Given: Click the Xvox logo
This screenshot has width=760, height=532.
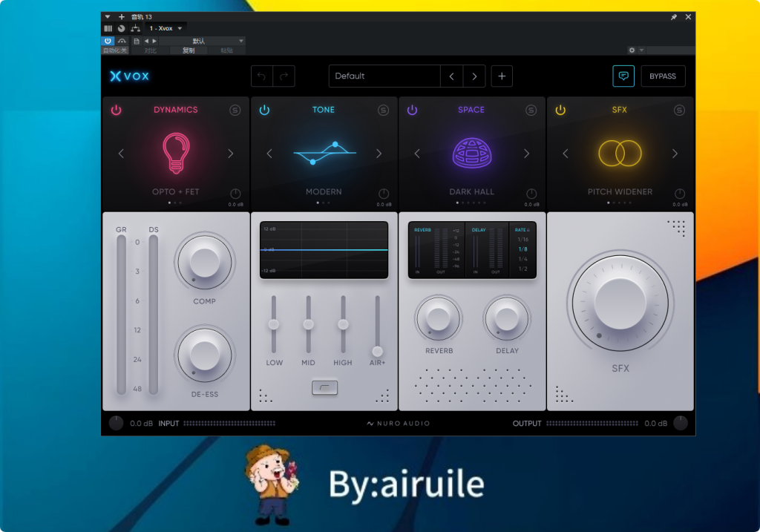Looking at the screenshot, I should coord(129,76).
